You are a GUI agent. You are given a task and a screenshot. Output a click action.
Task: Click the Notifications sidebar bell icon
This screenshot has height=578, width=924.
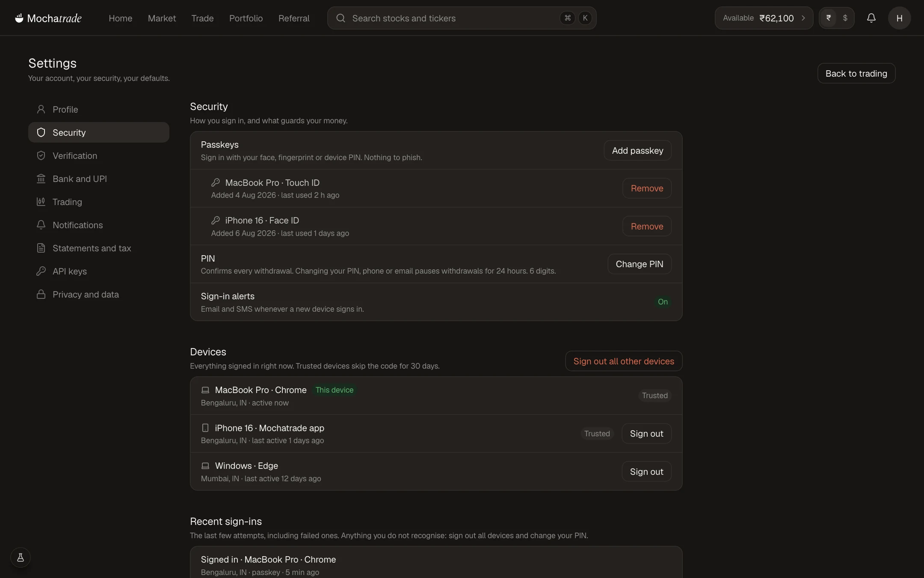41,225
